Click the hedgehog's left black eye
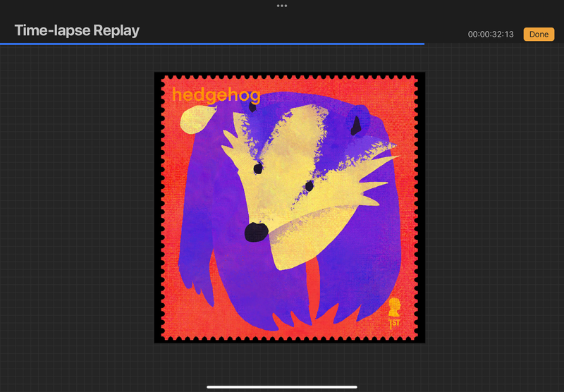The height and width of the screenshot is (392, 564). coord(258,169)
